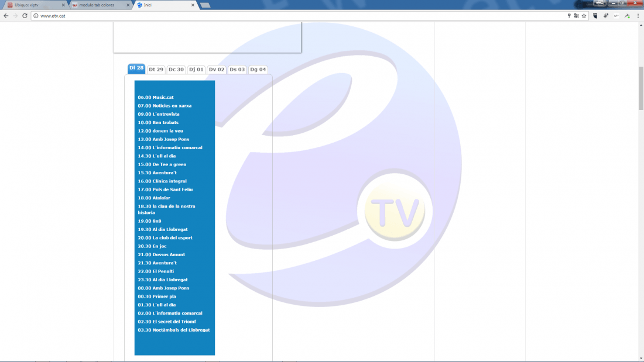Image resolution: width=644 pixels, height=362 pixels.
Task: Click 09.00 L'entrevista entry
Action: (x=159, y=114)
